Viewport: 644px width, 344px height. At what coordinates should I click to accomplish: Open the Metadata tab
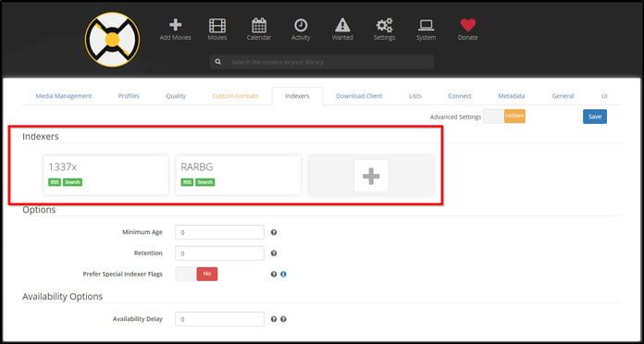point(512,96)
